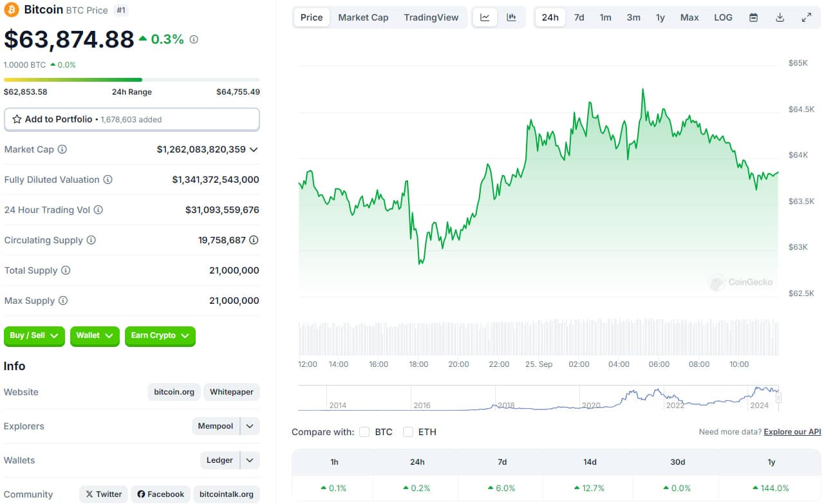This screenshot has height=504, width=824.
Task: Toggle LOG scale on chart
Action: click(x=723, y=17)
